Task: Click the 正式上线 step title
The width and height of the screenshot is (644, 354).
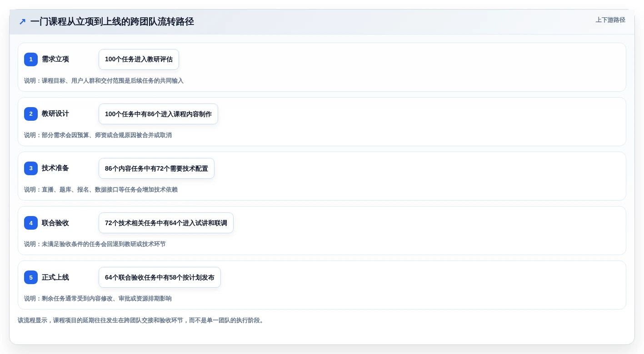Action: click(55, 277)
